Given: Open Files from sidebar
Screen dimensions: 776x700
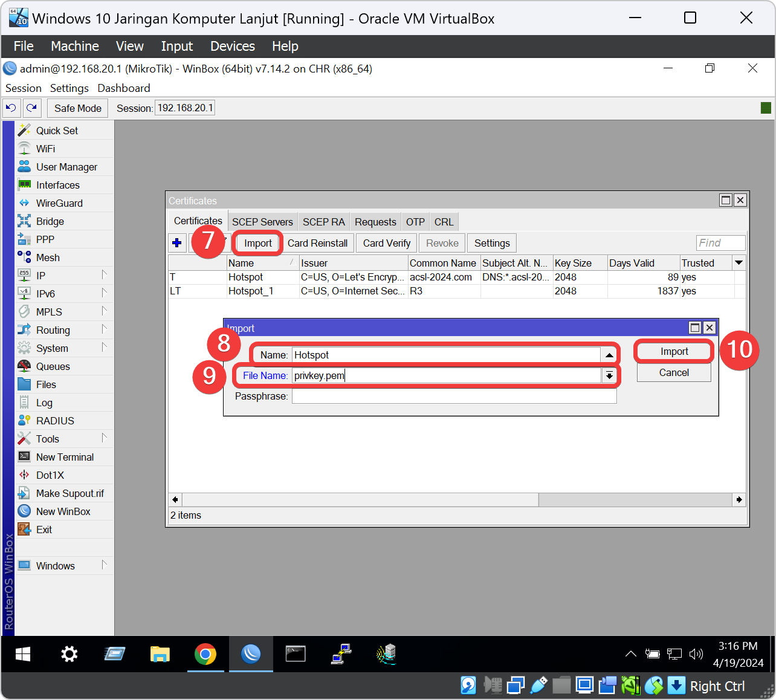Looking at the screenshot, I should [x=46, y=384].
